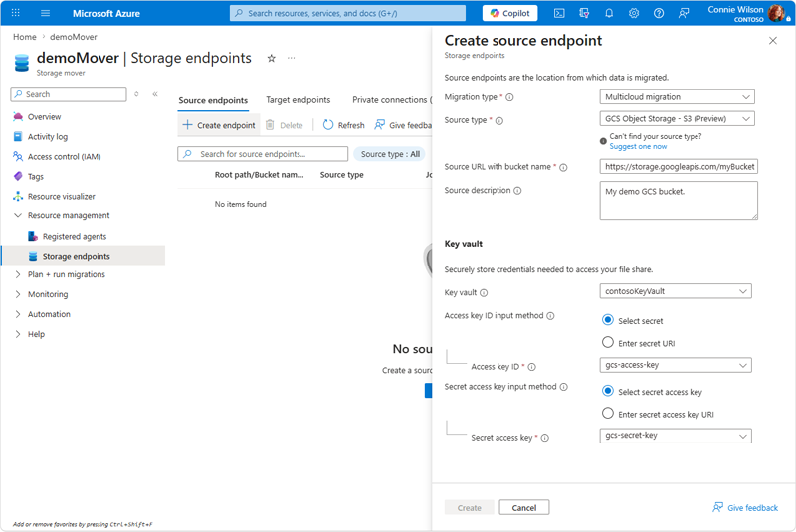The image size is (796, 532).
Task: Open the Source type dropdown
Action: [x=677, y=118]
